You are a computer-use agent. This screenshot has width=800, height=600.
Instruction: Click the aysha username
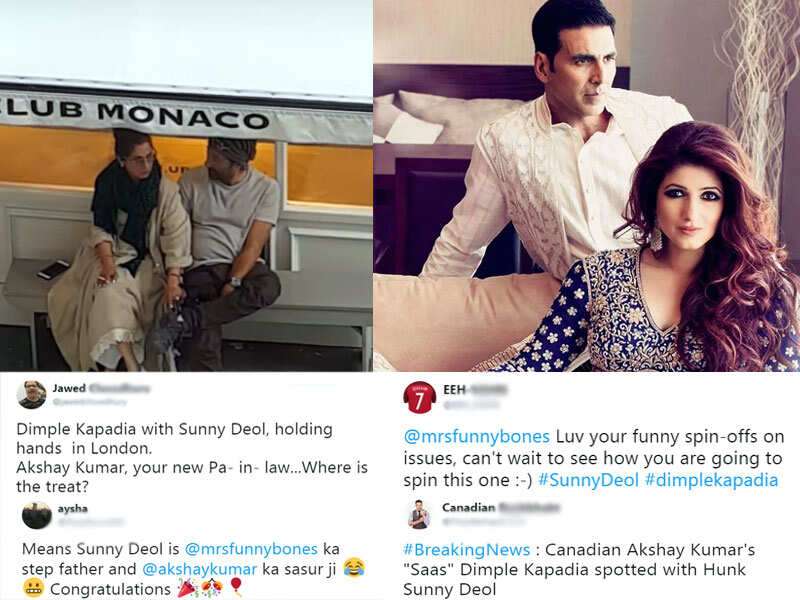(x=72, y=509)
